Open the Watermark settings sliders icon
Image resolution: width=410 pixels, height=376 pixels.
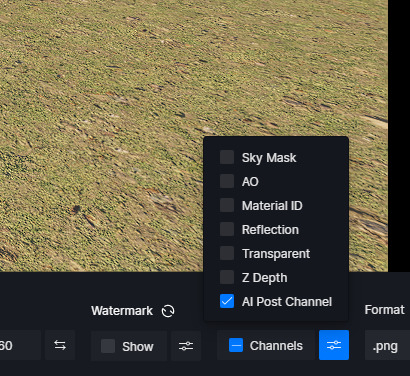point(186,346)
